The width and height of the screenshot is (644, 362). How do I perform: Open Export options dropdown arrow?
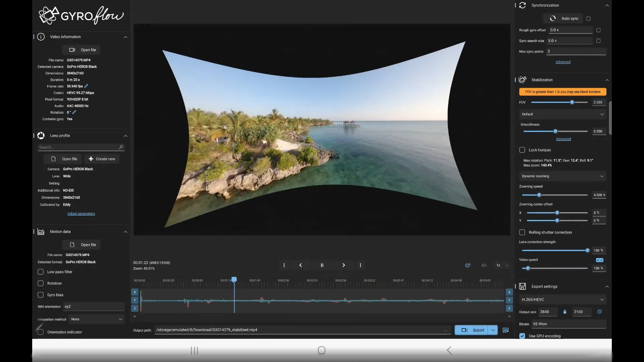point(493,330)
